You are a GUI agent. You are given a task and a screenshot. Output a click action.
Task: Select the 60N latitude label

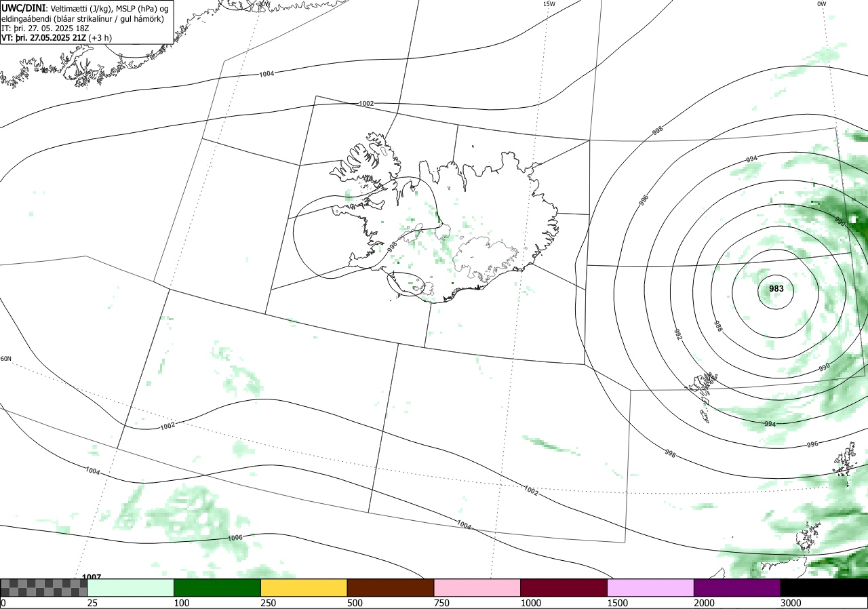[x=6, y=359]
